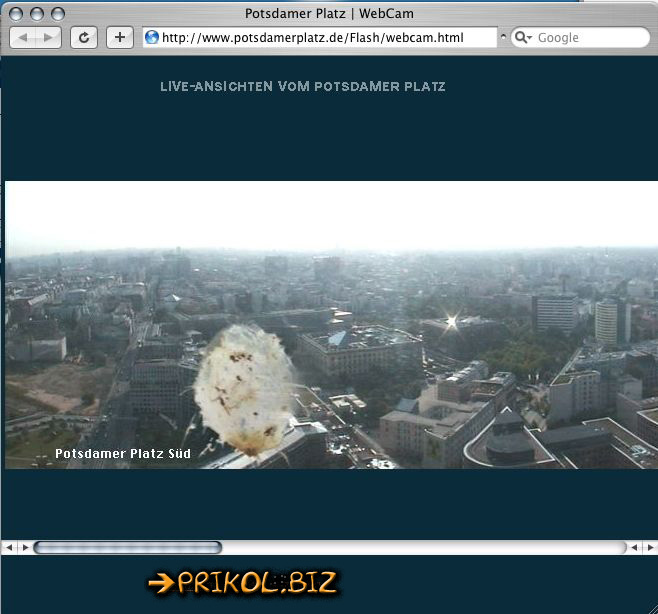Image resolution: width=658 pixels, height=614 pixels.
Task: Click the orange arrow beside PRIKOL.BIZ
Action: (x=160, y=583)
